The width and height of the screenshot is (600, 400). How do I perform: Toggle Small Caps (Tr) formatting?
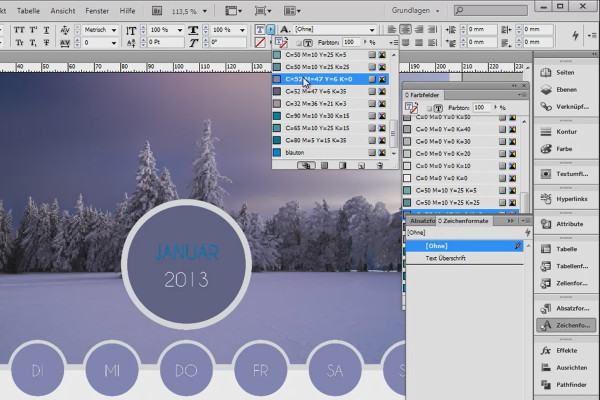point(19,42)
